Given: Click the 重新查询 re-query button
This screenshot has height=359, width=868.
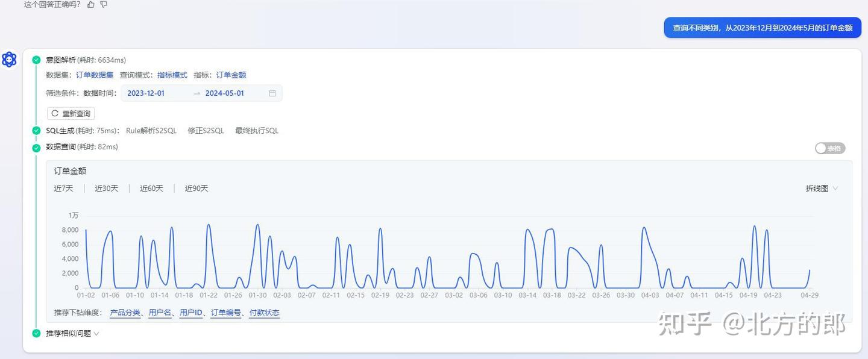Looking at the screenshot, I should (x=71, y=113).
